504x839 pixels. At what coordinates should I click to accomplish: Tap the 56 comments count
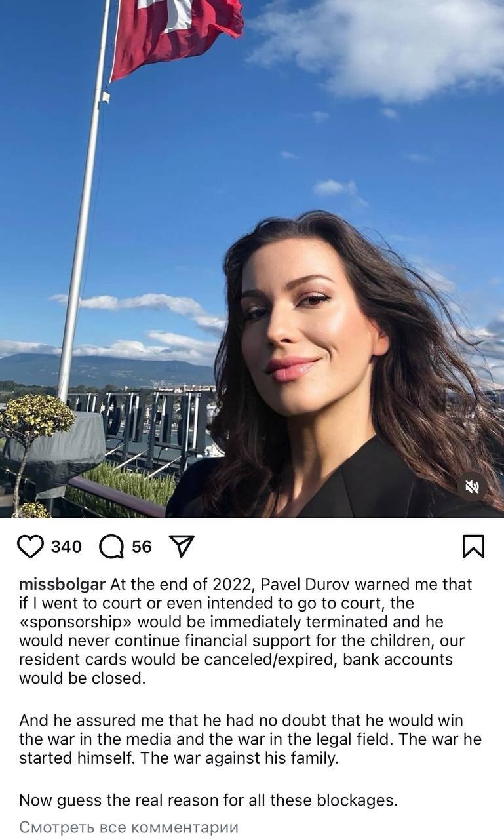pos(142,547)
